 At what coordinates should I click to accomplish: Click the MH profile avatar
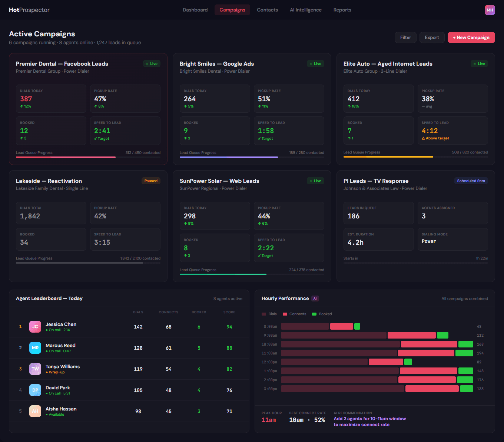click(490, 10)
